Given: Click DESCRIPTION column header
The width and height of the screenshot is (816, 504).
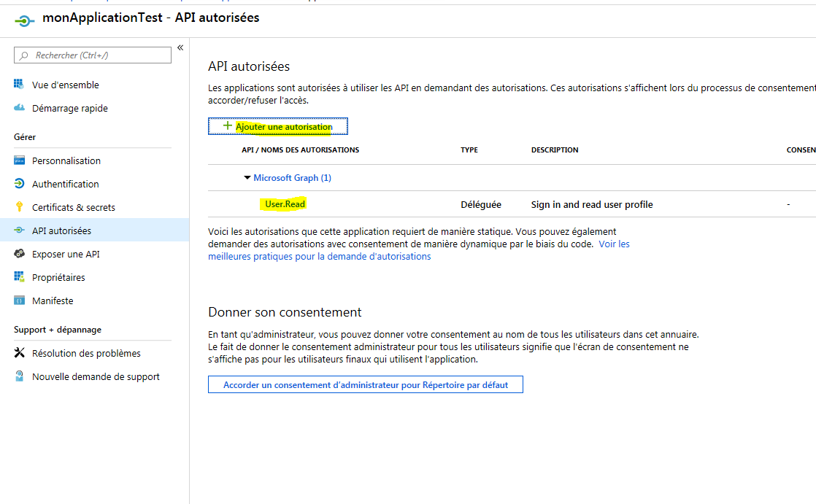Looking at the screenshot, I should pos(555,150).
